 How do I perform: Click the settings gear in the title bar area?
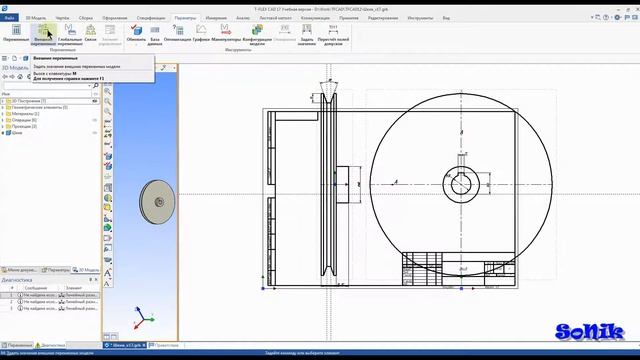(617, 18)
